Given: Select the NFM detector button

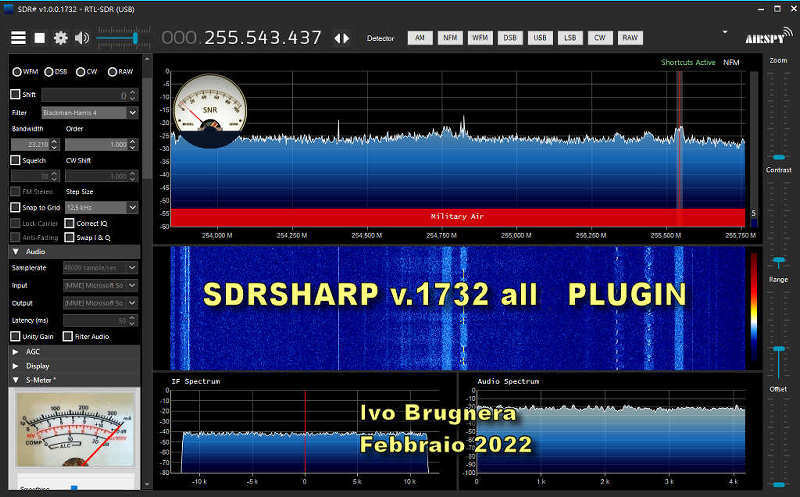Looking at the screenshot, I should (450, 38).
